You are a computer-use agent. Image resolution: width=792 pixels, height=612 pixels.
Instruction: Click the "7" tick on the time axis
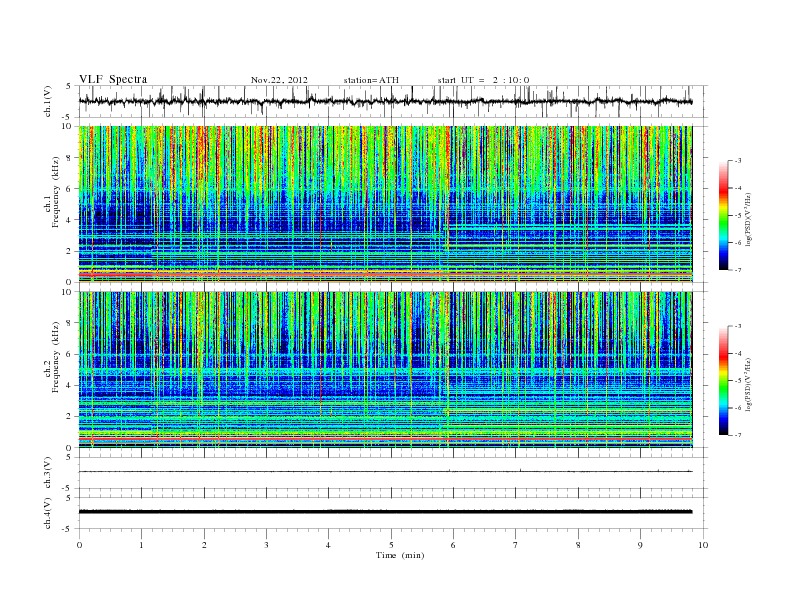pyautogui.click(x=516, y=545)
